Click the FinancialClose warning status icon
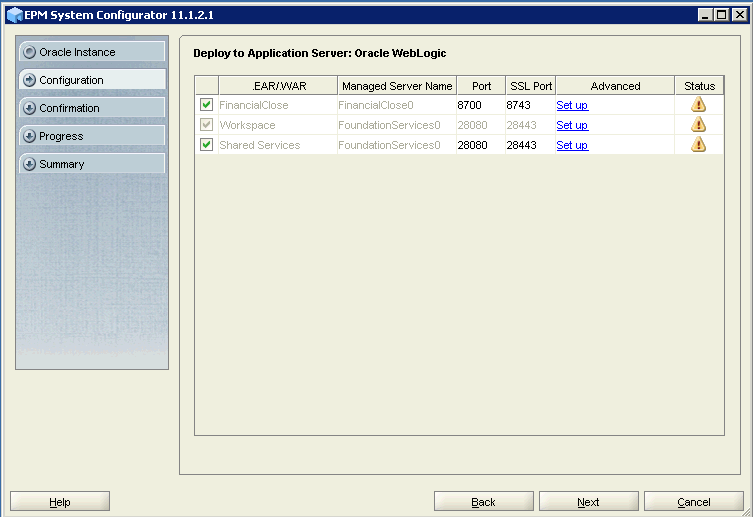753x517 pixels. (699, 104)
